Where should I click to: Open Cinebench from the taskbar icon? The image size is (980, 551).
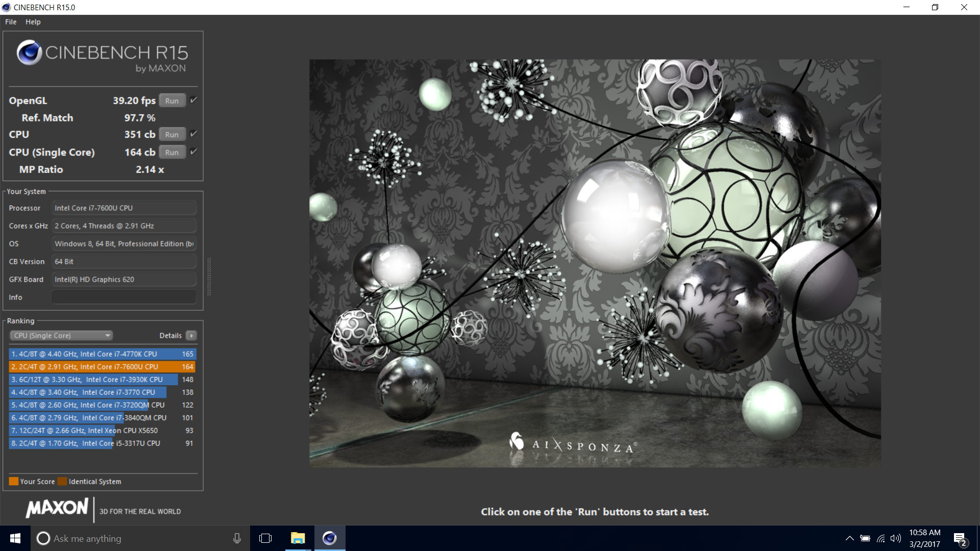coord(330,538)
